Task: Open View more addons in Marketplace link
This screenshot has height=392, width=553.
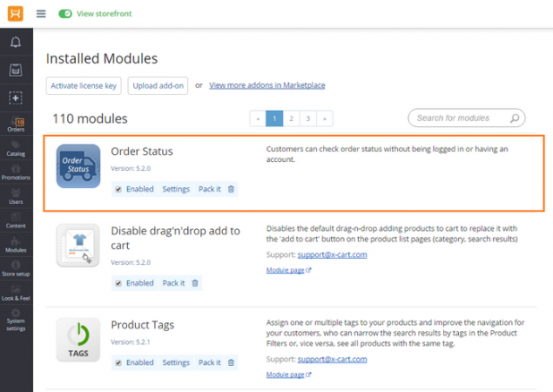Action: 267,86
